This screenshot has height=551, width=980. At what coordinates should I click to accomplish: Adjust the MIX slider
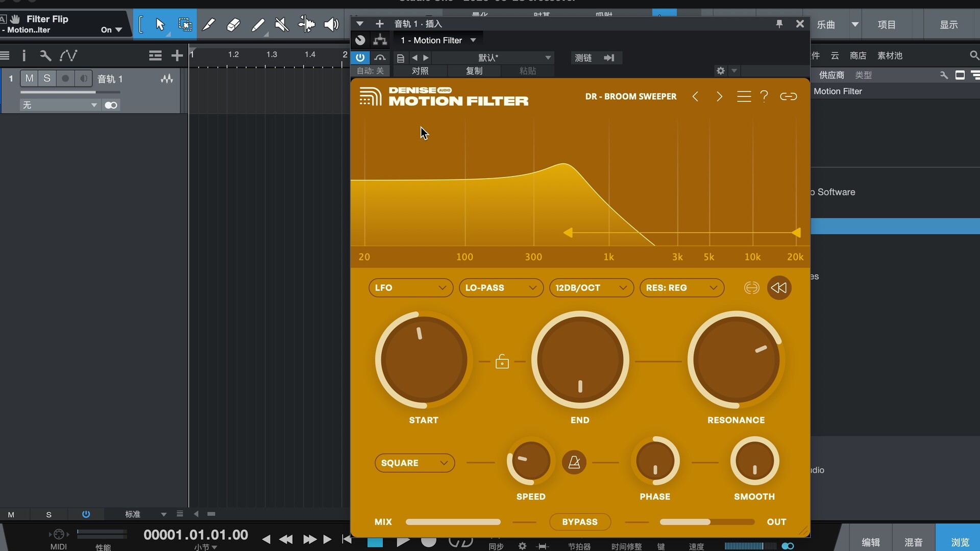coord(453,522)
